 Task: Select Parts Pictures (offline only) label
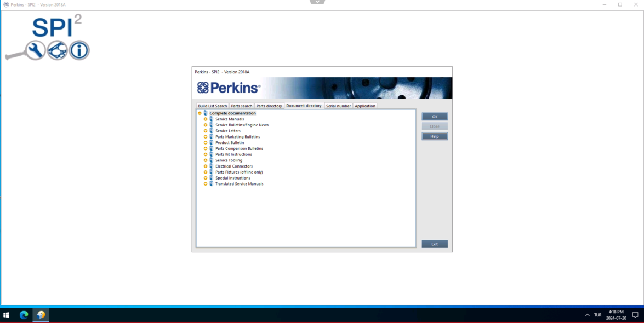tap(239, 172)
